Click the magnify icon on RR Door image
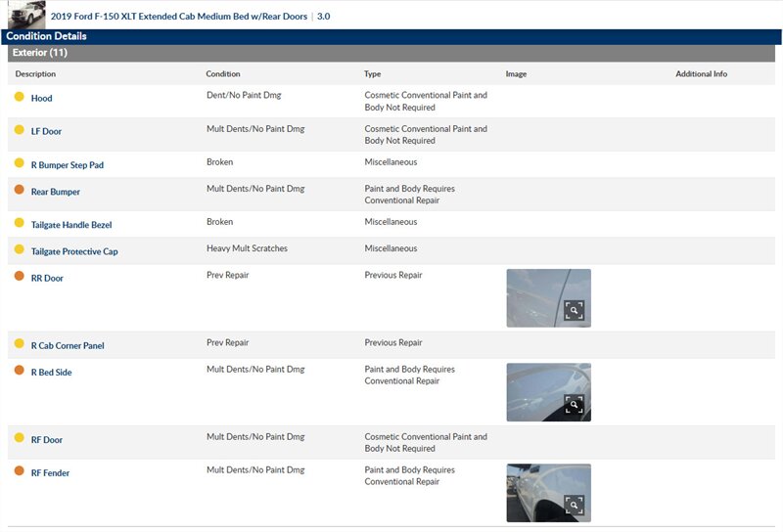This screenshot has width=783, height=532. tap(574, 310)
